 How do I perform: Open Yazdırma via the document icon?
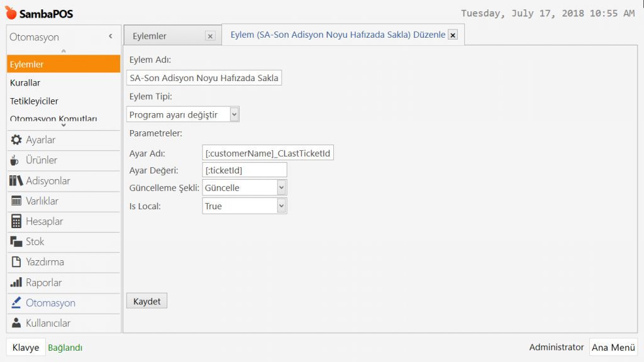click(x=16, y=262)
